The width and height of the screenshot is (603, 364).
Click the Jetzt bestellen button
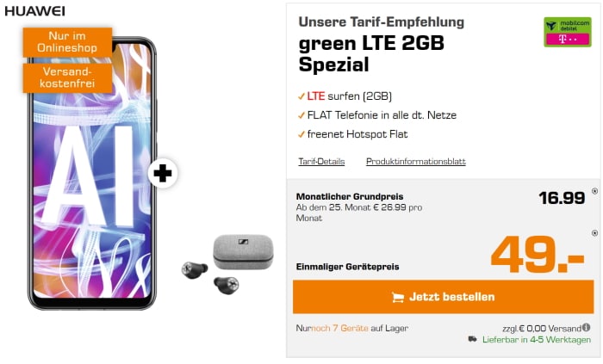coord(443,297)
